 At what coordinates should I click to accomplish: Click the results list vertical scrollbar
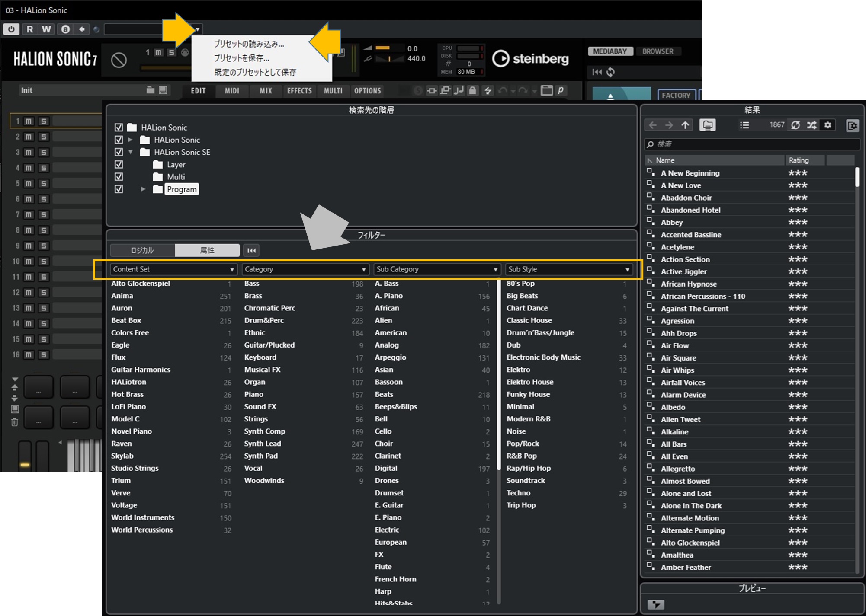(x=857, y=370)
